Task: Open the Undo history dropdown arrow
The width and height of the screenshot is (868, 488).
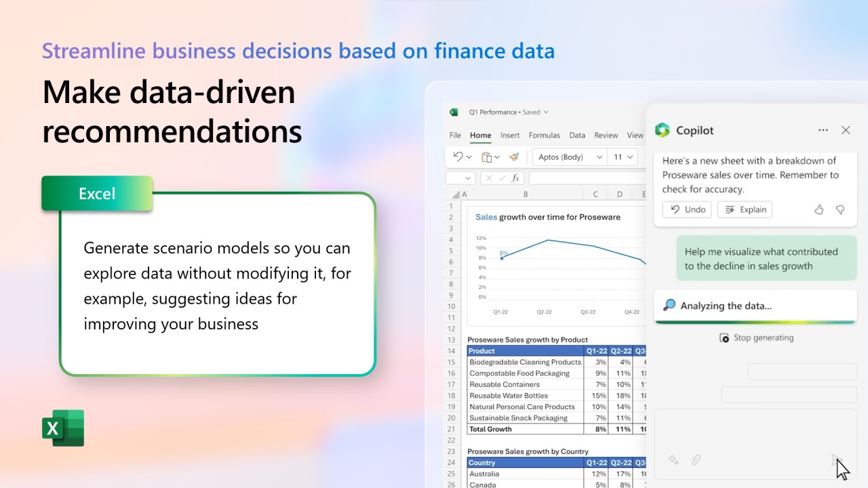Action: pyautogui.click(x=469, y=157)
